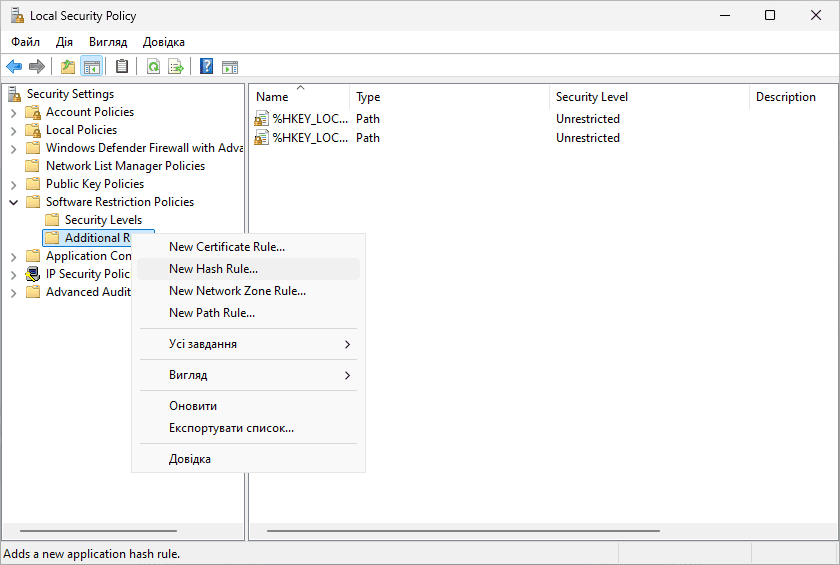Select New Path Rule menu entry
The image size is (840, 565).
pyautogui.click(x=212, y=313)
